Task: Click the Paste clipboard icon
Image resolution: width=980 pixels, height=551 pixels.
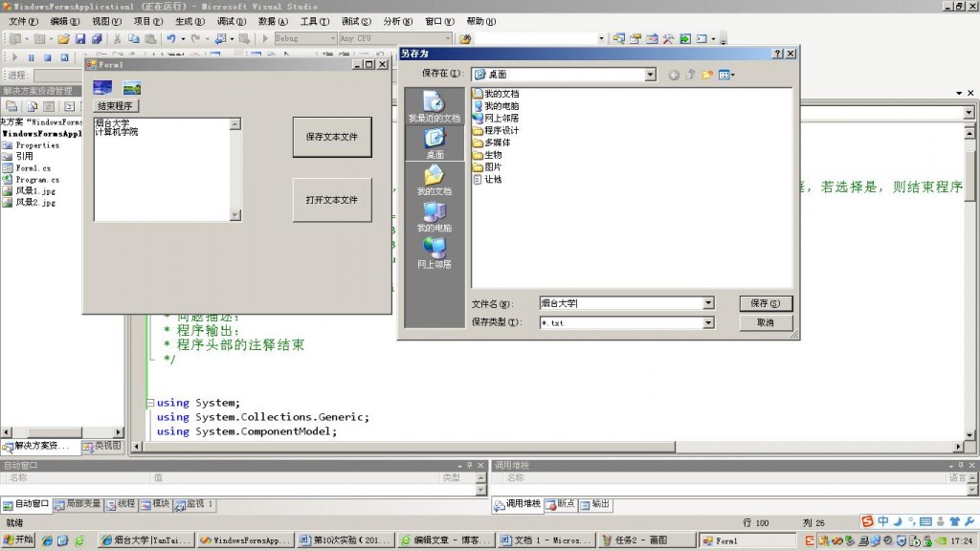Action: 150,38
